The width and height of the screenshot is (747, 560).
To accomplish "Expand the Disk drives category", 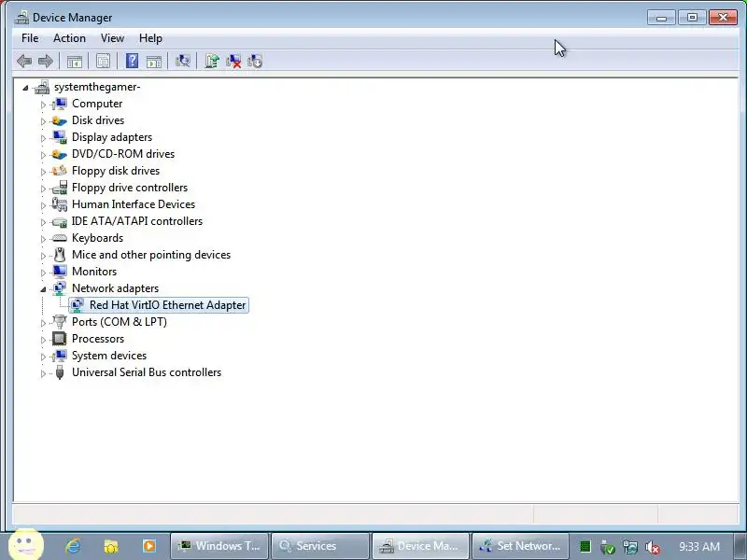I will point(43,121).
